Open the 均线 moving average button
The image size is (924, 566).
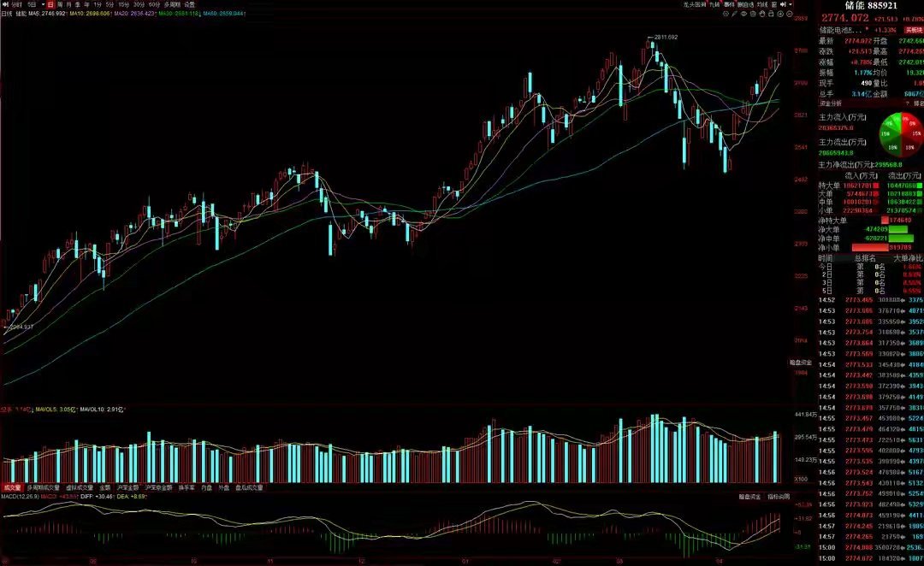(x=762, y=5)
